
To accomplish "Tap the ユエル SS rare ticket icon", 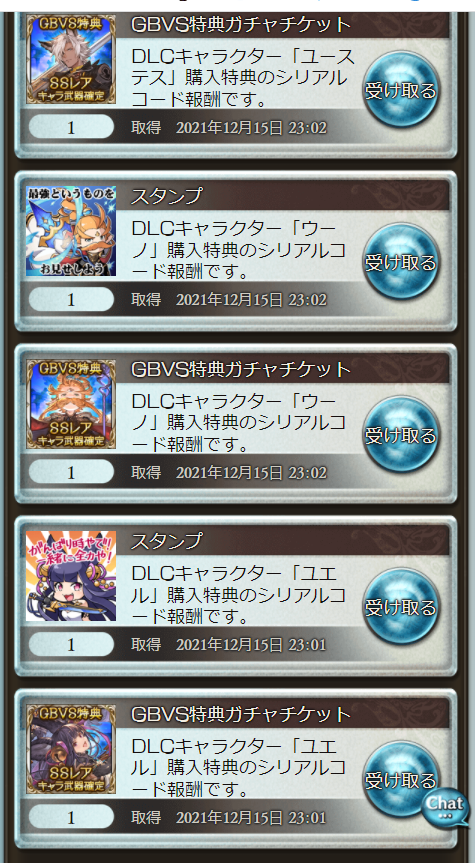I will click(71, 749).
